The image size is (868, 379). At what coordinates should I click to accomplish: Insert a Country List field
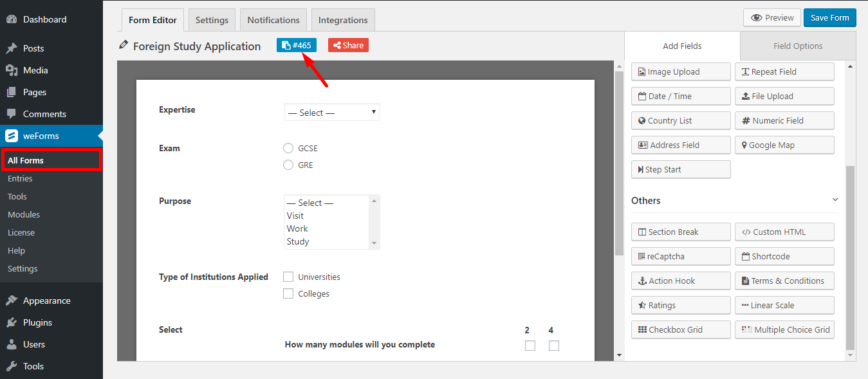tap(680, 120)
